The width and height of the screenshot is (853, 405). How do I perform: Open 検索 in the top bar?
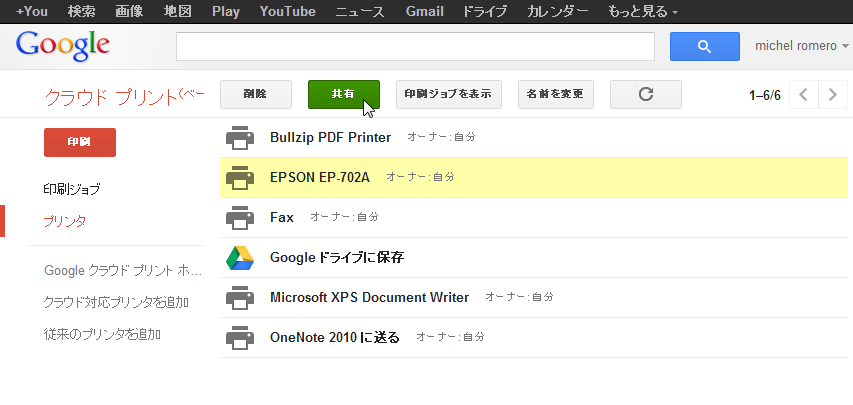point(81,11)
